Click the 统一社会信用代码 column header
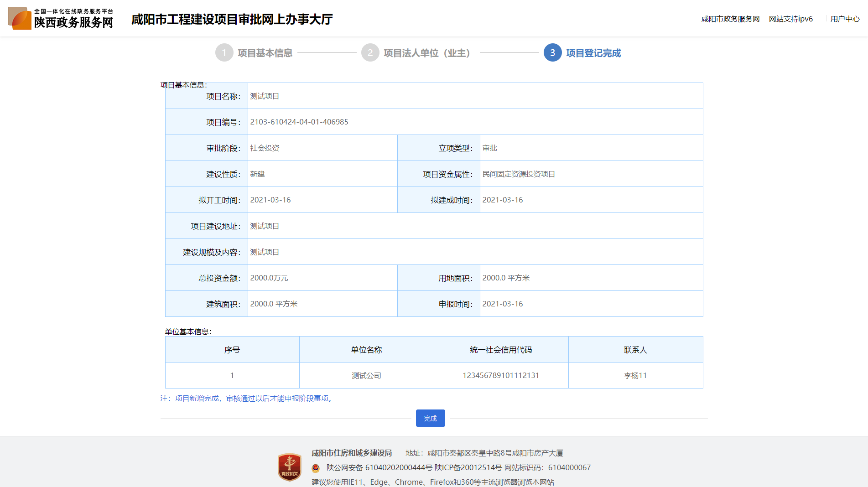 [x=501, y=350]
